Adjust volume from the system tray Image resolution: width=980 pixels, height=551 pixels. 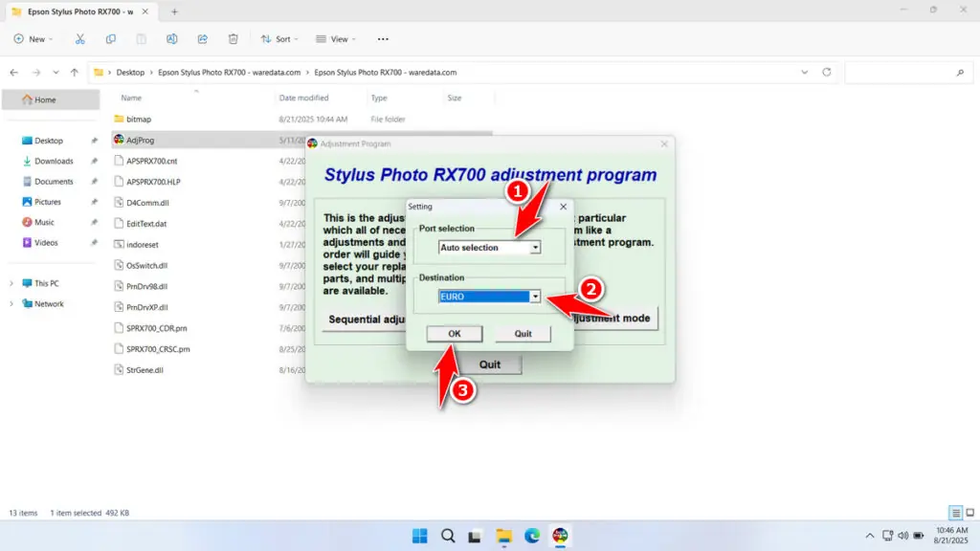(902, 536)
